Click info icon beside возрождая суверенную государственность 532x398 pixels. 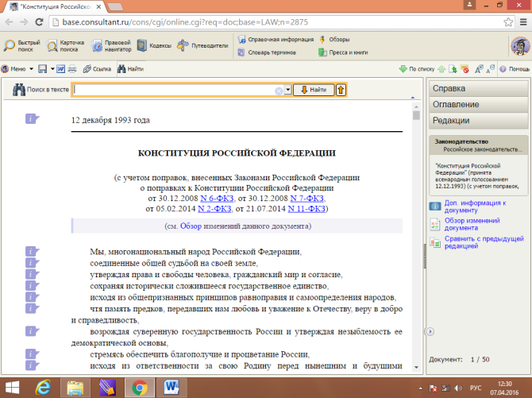[33, 331]
